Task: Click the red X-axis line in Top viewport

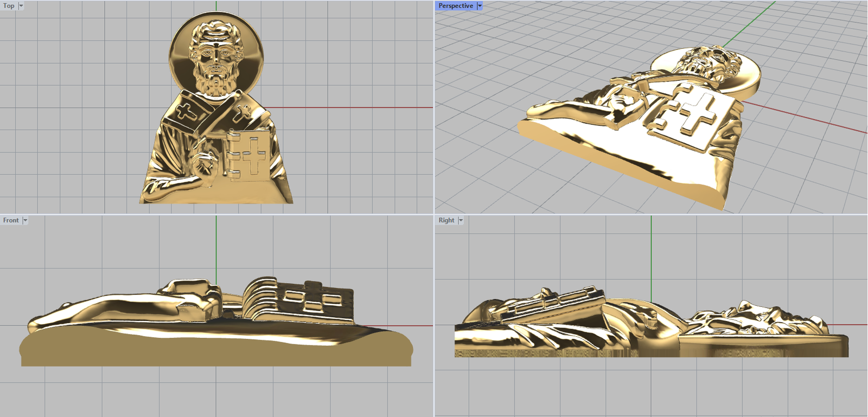Action: [353, 107]
